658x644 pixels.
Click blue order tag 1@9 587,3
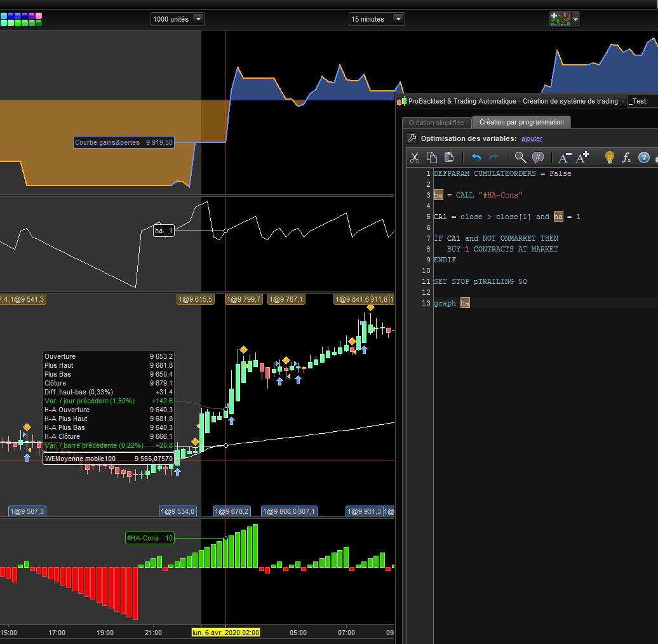pyautogui.click(x=27, y=511)
